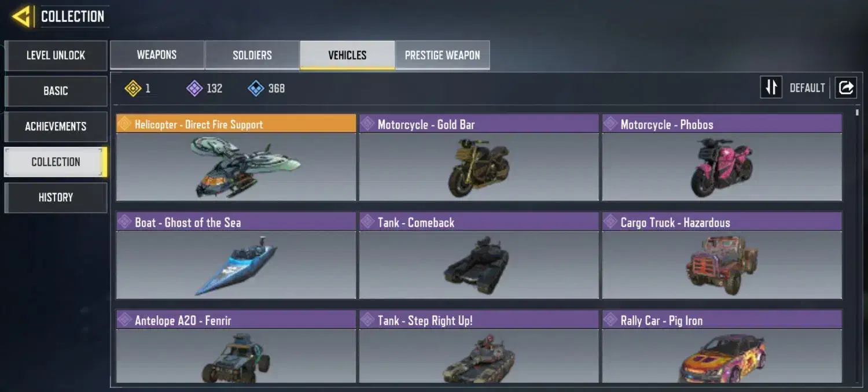868x392 pixels.
Task: Click the yellow back arrow icon
Action: [x=21, y=16]
